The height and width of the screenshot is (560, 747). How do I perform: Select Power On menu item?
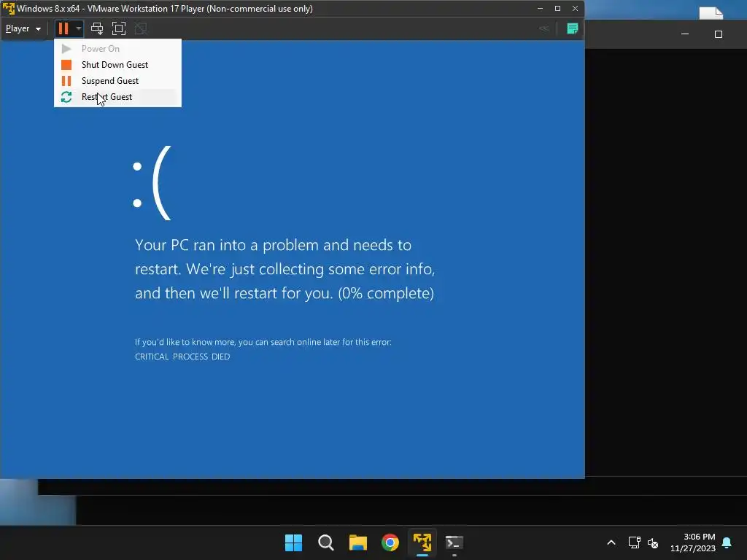tap(117, 49)
